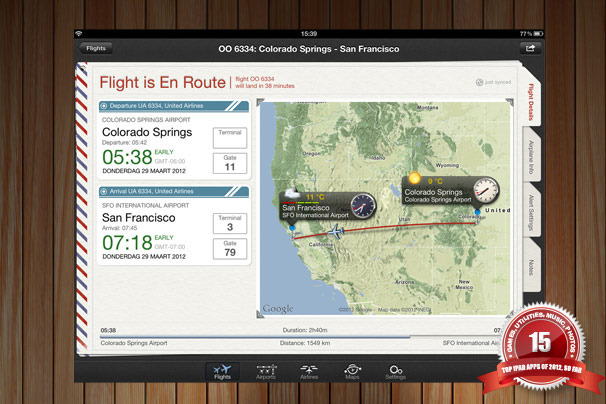Click the cloudy weather icon for San Francisco
Image resolution: width=606 pixels, height=404 pixels.
click(291, 193)
